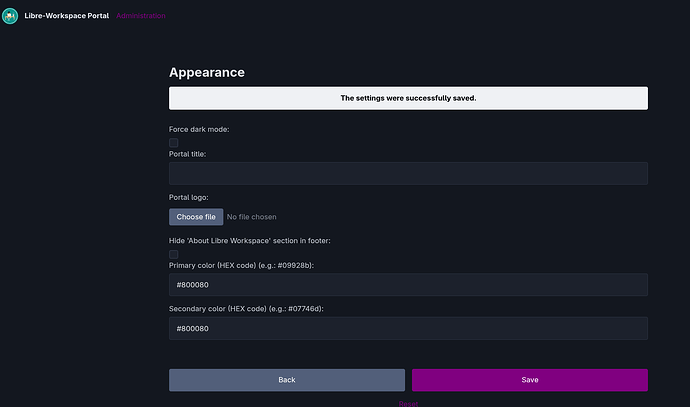The image size is (690, 407).
Task: Open the Administration menu link
Action: [x=141, y=16]
